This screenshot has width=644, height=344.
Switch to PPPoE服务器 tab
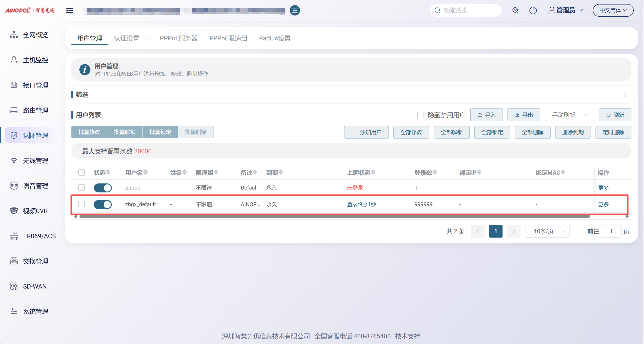tap(179, 38)
